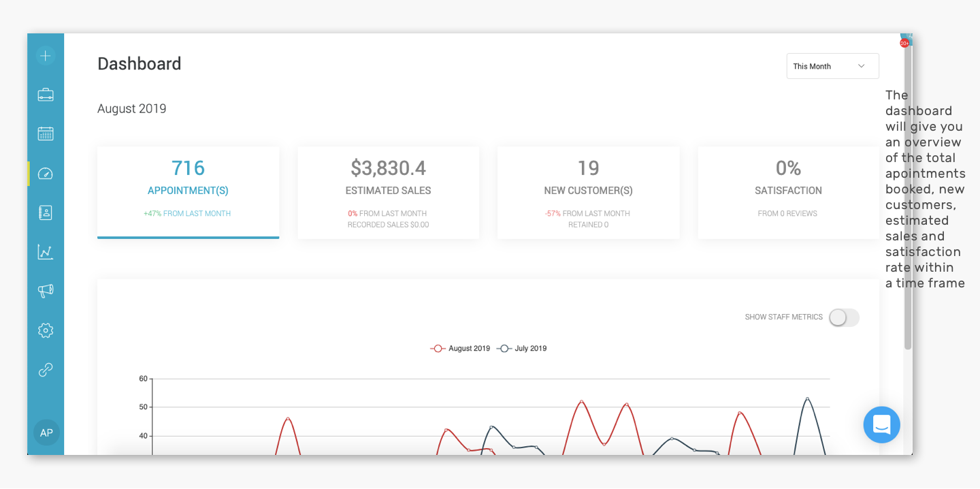Click the SHOW STAFF METRICS label
This screenshot has width=980, height=489.
point(784,317)
